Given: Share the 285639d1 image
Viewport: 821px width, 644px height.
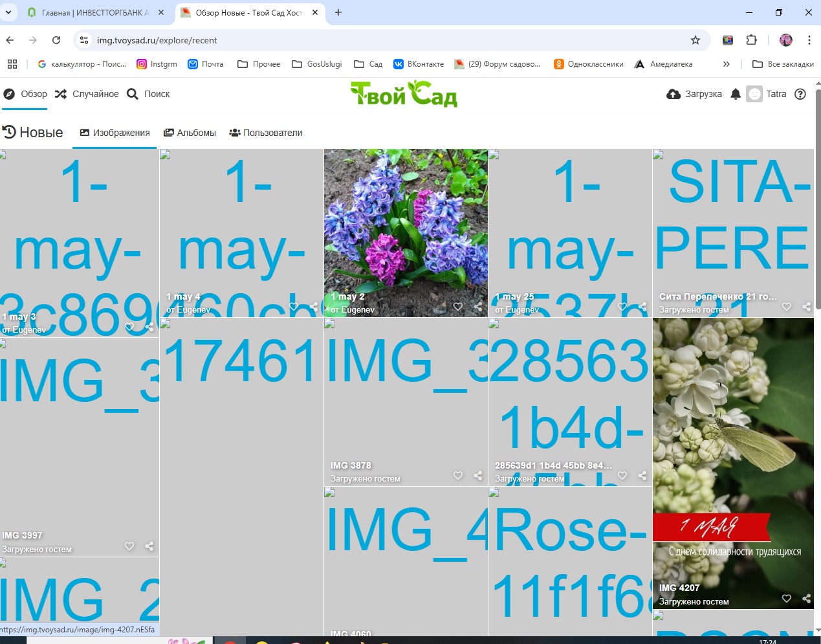Looking at the screenshot, I should (642, 475).
